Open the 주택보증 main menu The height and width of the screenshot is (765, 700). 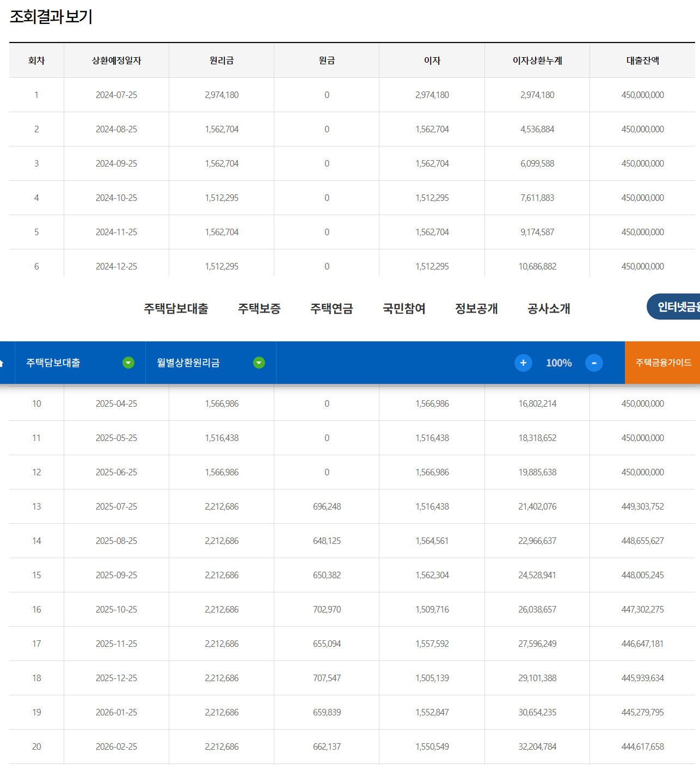pos(259,308)
